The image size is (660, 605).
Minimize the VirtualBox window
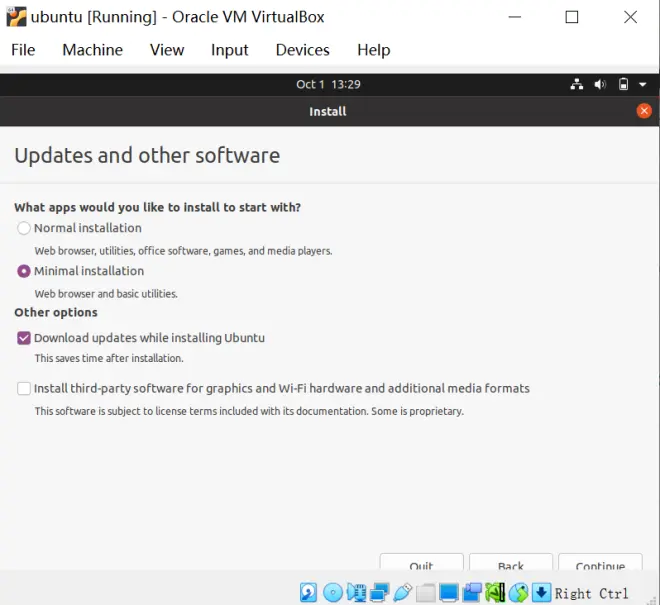point(515,17)
